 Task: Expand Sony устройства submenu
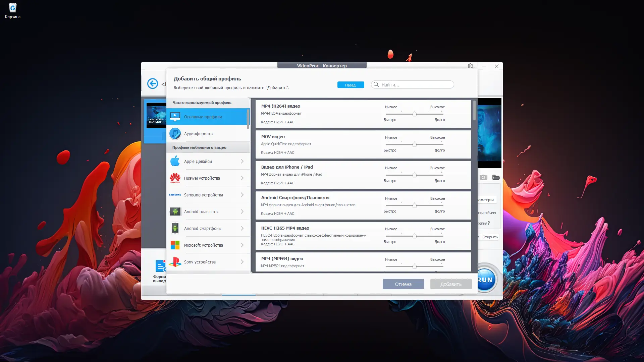click(242, 262)
